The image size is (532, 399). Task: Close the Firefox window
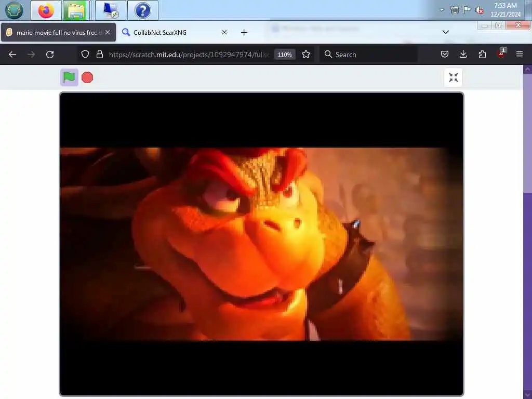coord(518,25)
